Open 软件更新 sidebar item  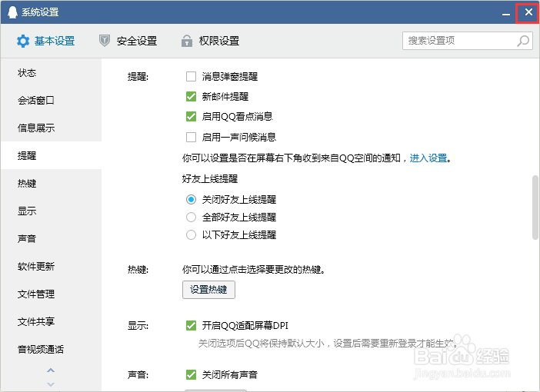tap(51, 266)
